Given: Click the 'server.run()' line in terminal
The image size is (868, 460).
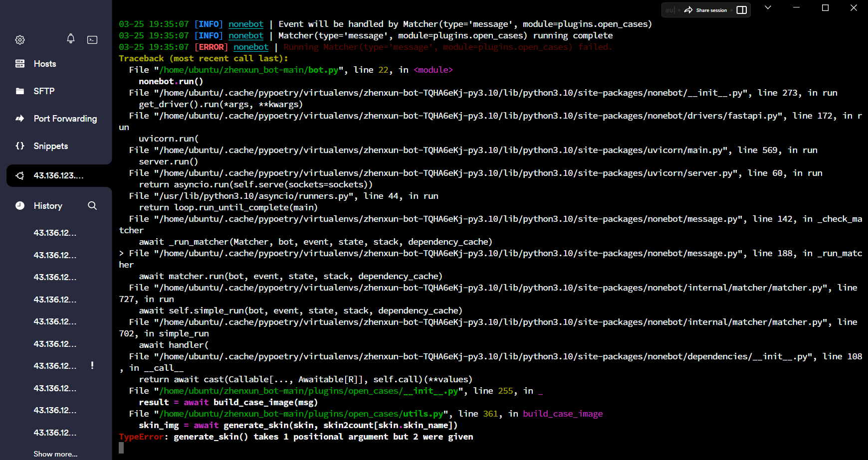Looking at the screenshot, I should pos(169,161).
